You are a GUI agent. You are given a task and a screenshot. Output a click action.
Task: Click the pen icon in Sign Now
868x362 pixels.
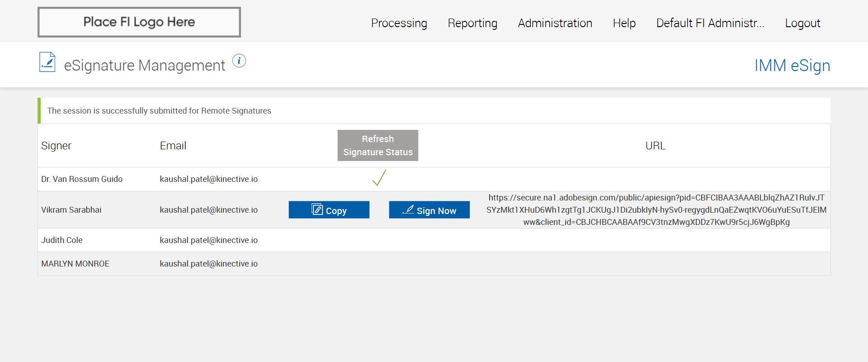coord(408,210)
